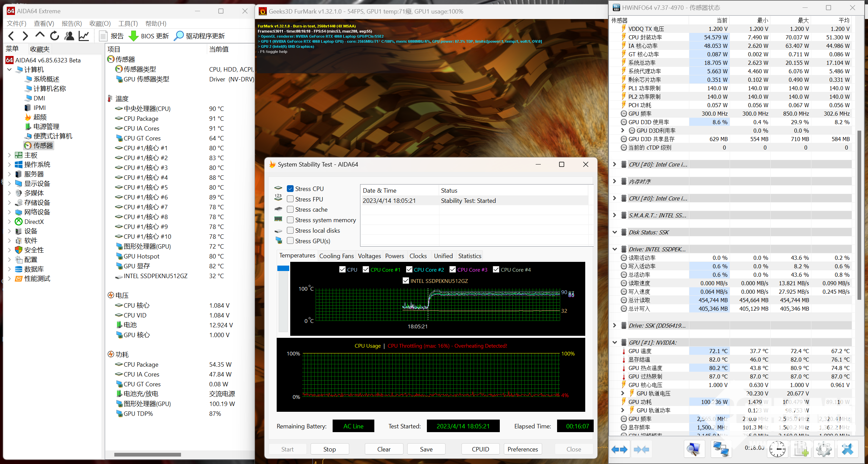Select 系统概述 item in AIDA64 tree
The height and width of the screenshot is (464, 868).
42,79
